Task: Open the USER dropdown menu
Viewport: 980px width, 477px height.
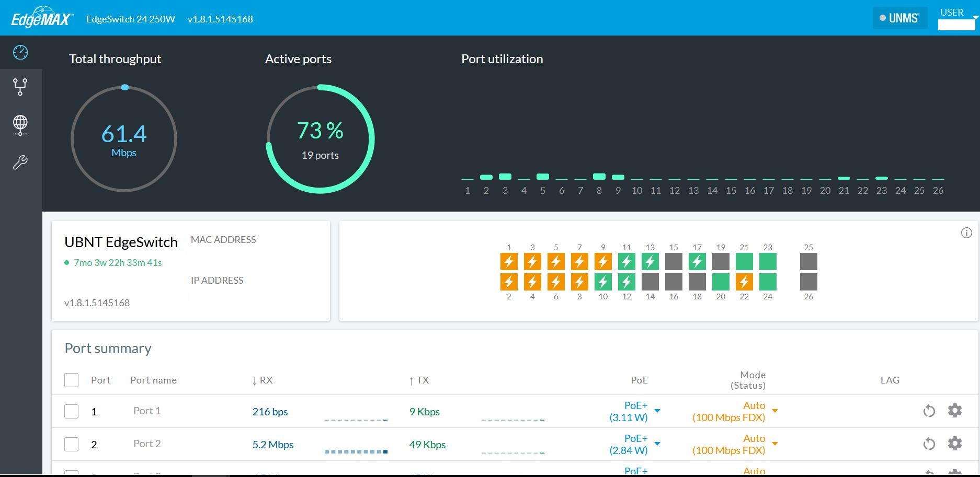Action: click(x=957, y=18)
